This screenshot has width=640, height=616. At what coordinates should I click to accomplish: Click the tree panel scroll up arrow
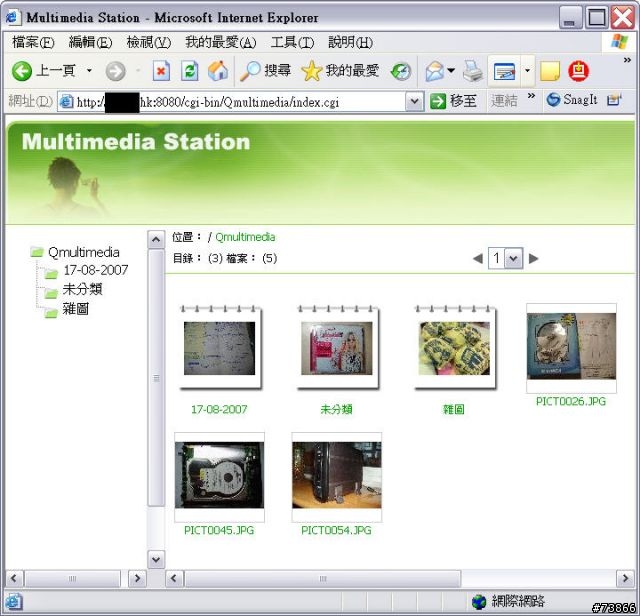[156, 240]
